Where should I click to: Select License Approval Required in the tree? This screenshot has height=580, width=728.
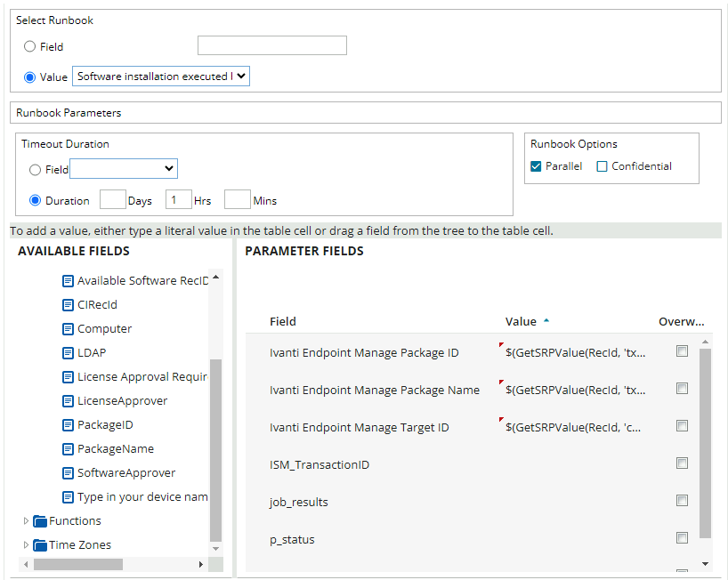pos(143,377)
